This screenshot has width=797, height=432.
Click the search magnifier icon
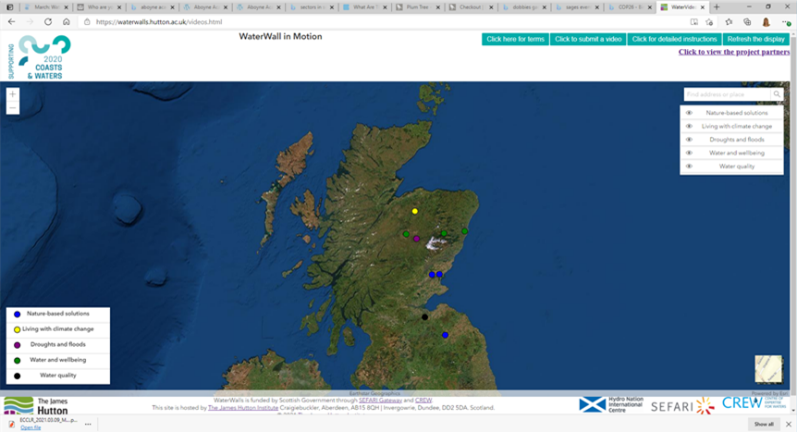click(777, 94)
